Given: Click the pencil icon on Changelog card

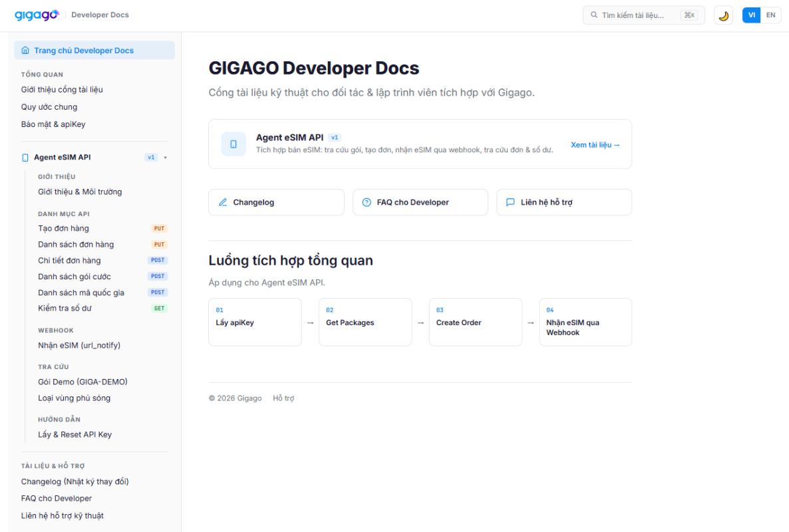Looking at the screenshot, I should click(223, 202).
